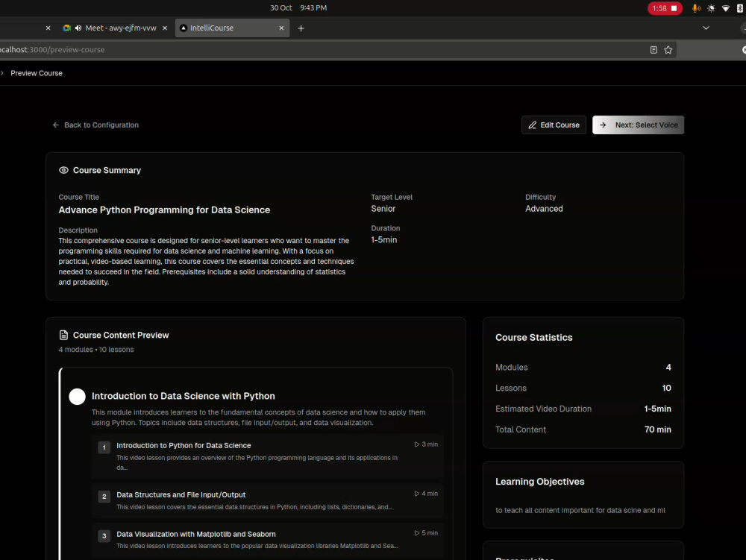Click the Difficulty value Advanced
Screen dimensions: 746x560
pos(544,209)
